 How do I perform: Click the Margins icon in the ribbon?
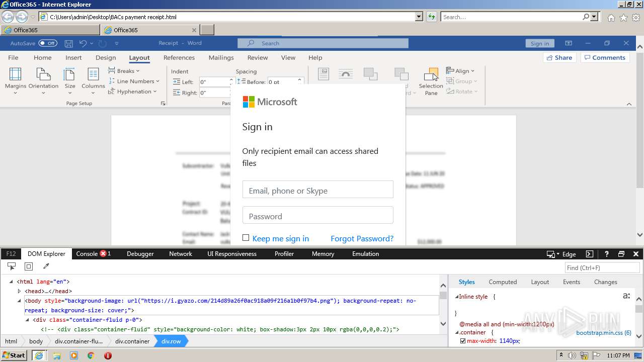pyautogui.click(x=16, y=74)
